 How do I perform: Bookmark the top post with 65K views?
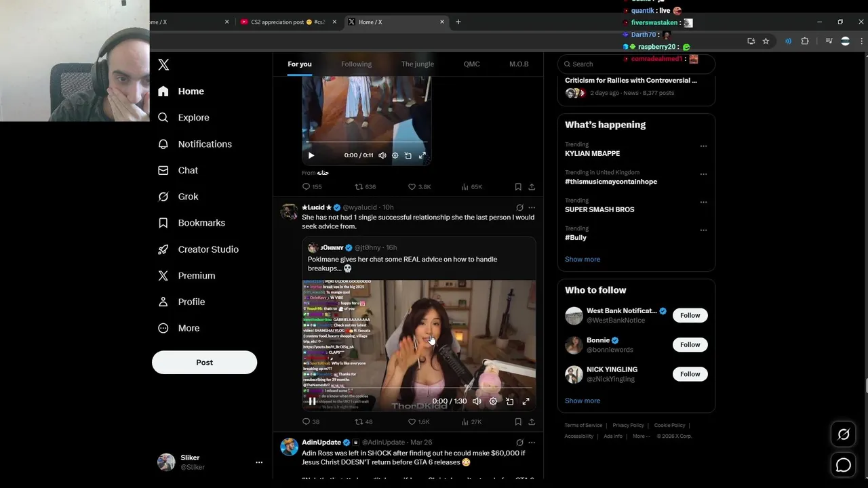pos(518,186)
